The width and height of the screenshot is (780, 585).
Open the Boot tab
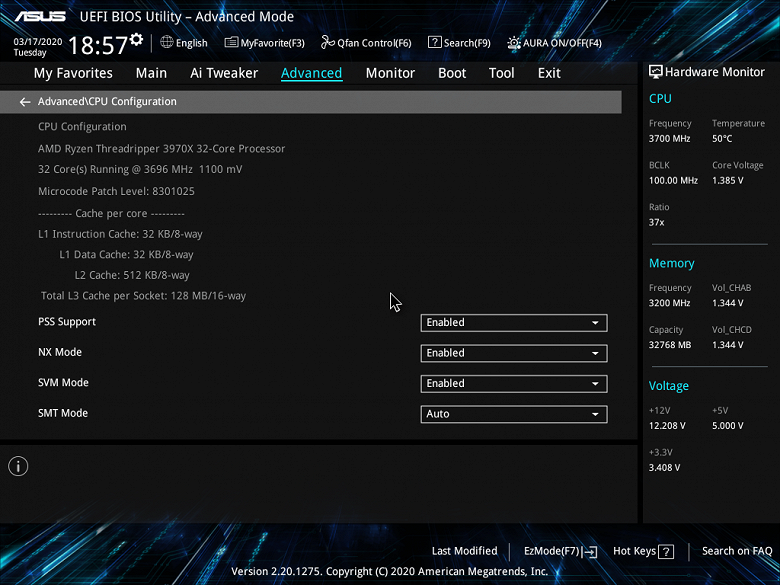point(452,73)
